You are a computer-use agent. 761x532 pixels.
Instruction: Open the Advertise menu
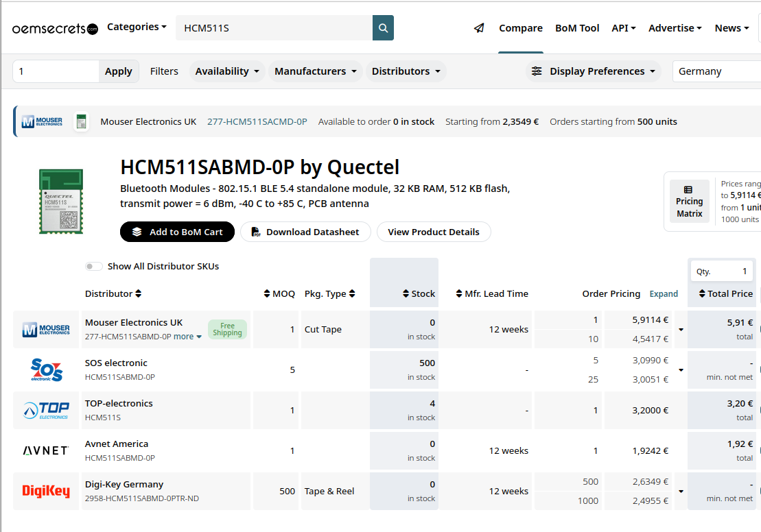tap(675, 28)
